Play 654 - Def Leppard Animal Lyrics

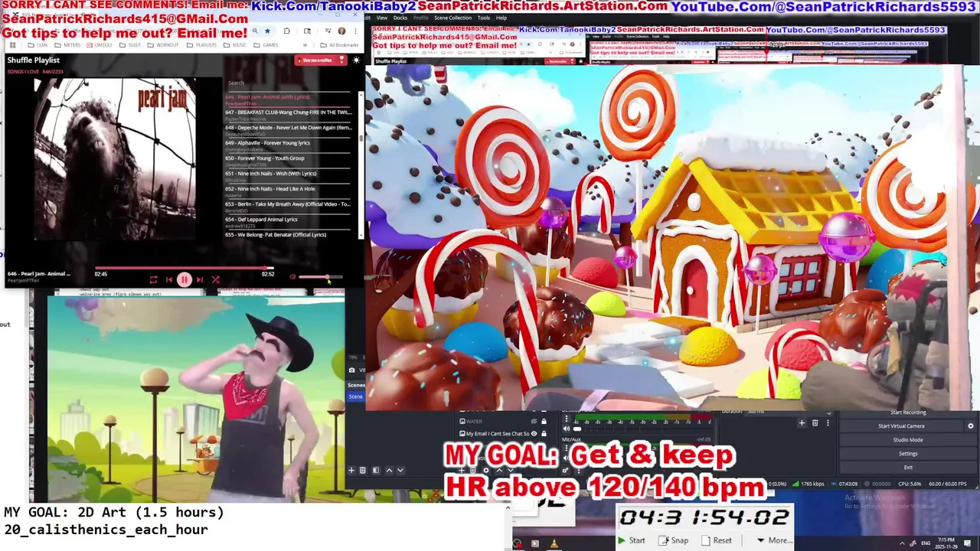pos(288,221)
